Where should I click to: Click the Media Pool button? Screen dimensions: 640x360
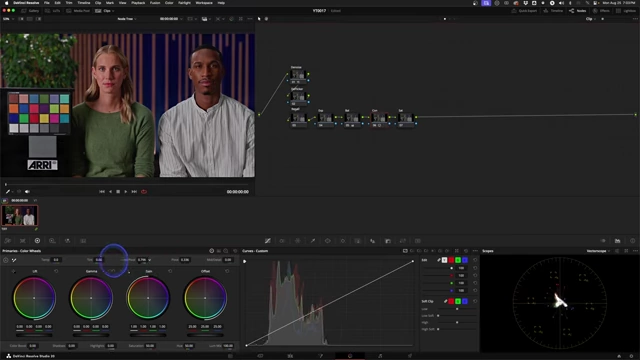(78, 11)
